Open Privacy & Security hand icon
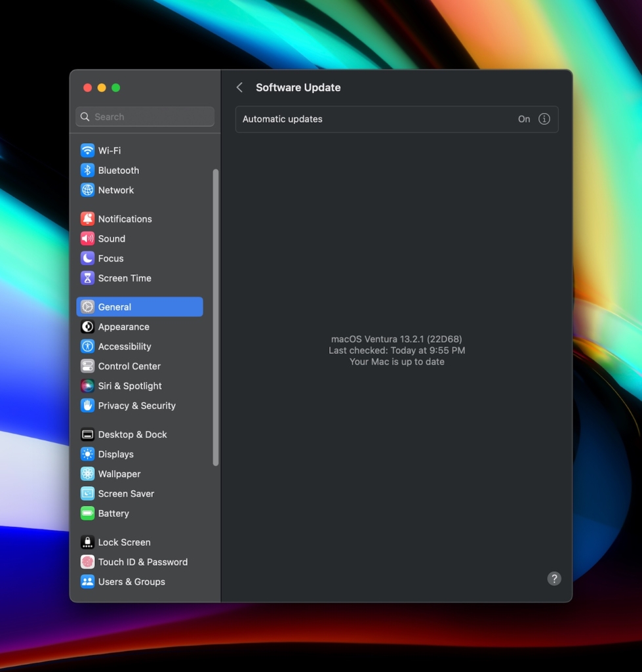The image size is (642, 672). (x=87, y=406)
